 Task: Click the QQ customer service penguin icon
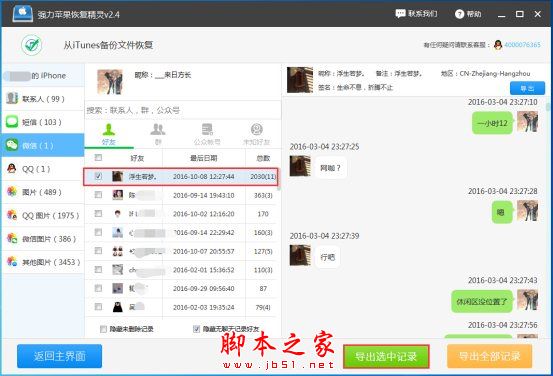[498, 45]
